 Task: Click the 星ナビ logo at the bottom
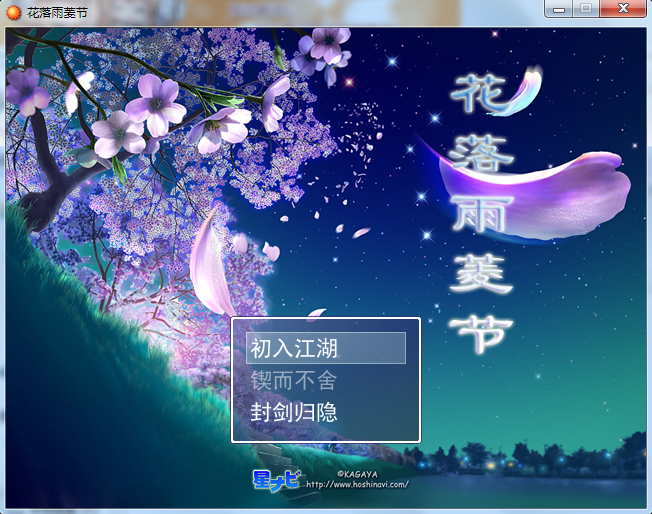[276, 480]
